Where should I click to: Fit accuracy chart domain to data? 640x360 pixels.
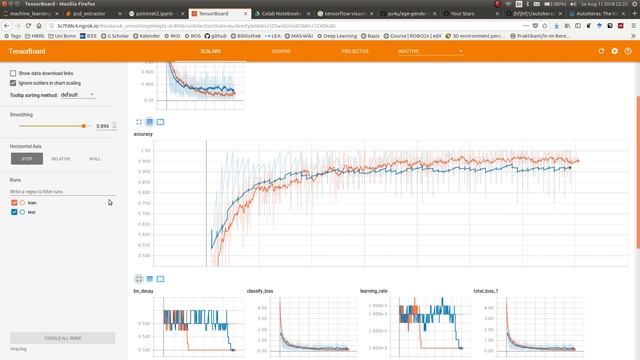tap(160, 122)
